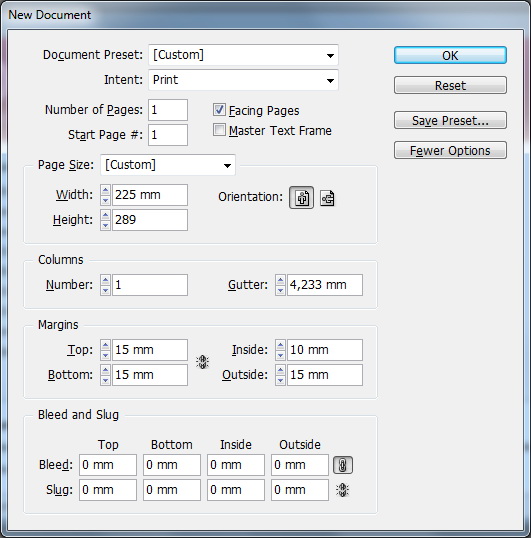The height and width of the screenshot is (538, 531).
Task: Enable the Master Text Frame checkbox
Action: tap(219, 130)
